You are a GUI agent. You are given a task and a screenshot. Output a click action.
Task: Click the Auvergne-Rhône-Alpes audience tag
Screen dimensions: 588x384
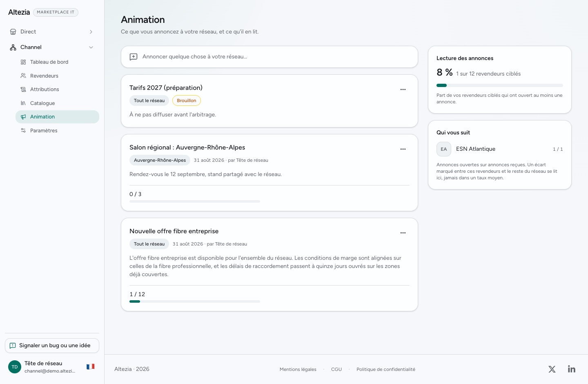click(x=160, y=160)
